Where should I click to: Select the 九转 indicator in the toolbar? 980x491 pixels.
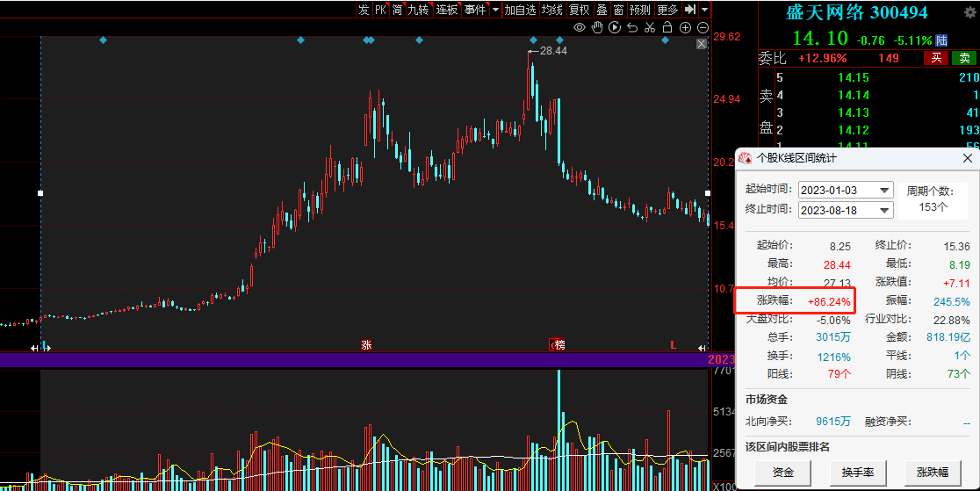(418, 10)
